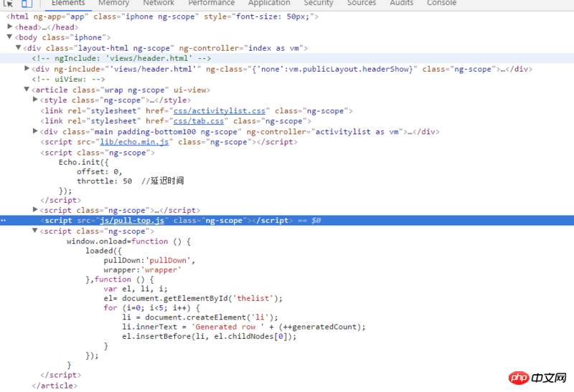Open the css/activitylist.css link

220,111
